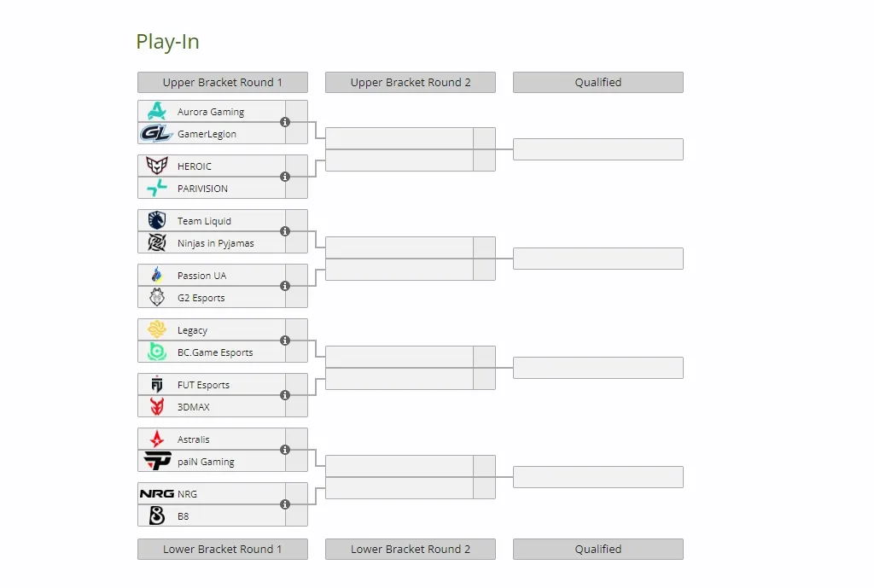Click the Ninjas in Pyjamas logo

[x=157, y=242]
